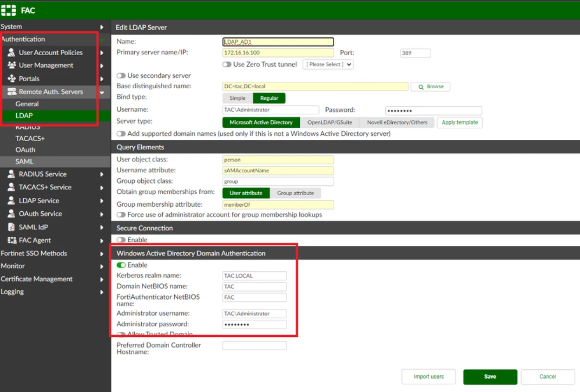The width and height of the screenshot is (580, 392).
Task: Open the Zero Trust tunnel Please Select dropdown
Action: click(x=328, y=64)
